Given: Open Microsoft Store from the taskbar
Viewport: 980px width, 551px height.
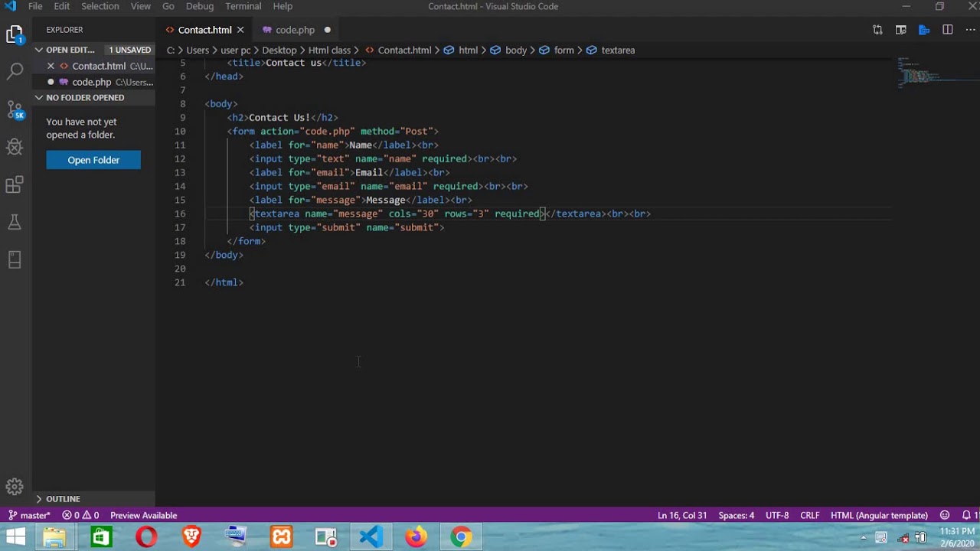Looking at the screenshot, I should click(x=100, y=537).
